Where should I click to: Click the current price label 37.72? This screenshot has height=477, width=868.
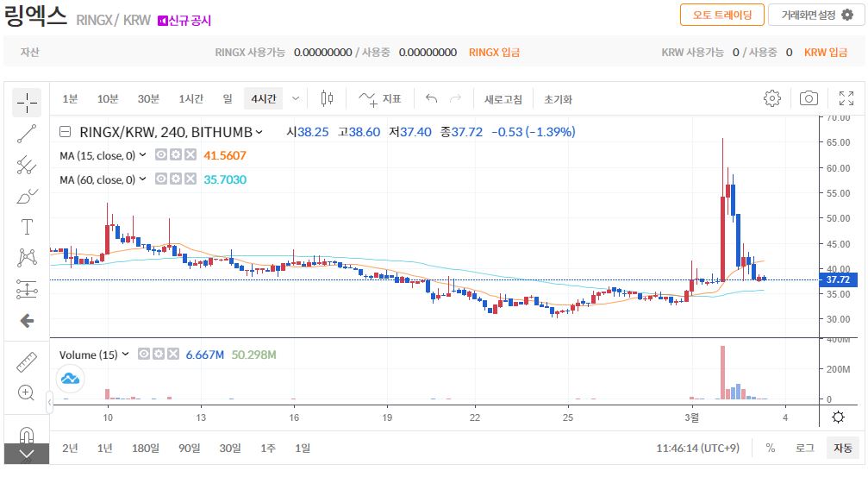point(838,279)
